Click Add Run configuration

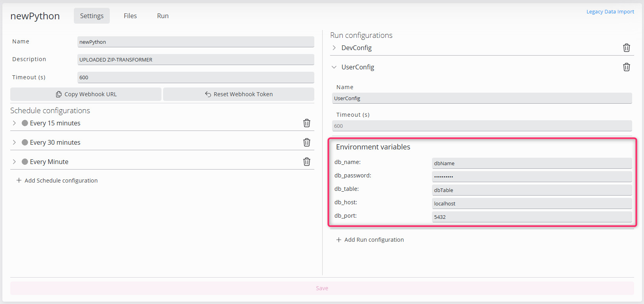[x=370, y=240]
